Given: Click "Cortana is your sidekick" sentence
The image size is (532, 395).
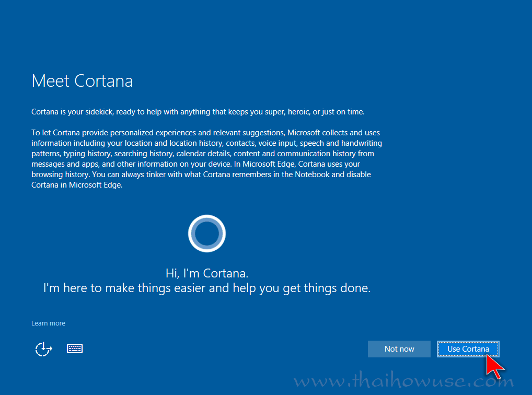Looking at the screenshot, I should [198, 112].
